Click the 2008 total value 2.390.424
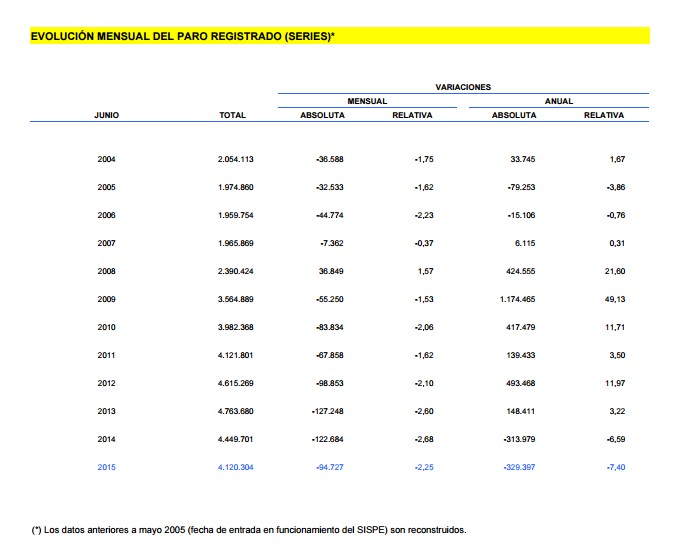This screenshot has height=552, width=673. (235, 271)
